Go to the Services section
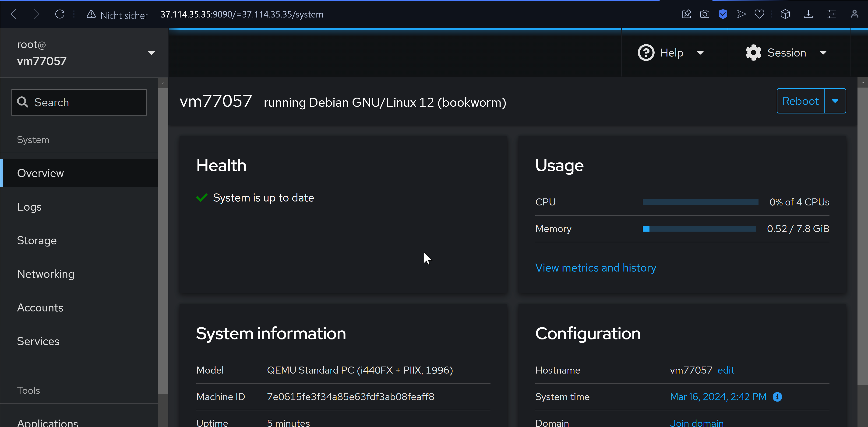 click(x=38, y=341)
